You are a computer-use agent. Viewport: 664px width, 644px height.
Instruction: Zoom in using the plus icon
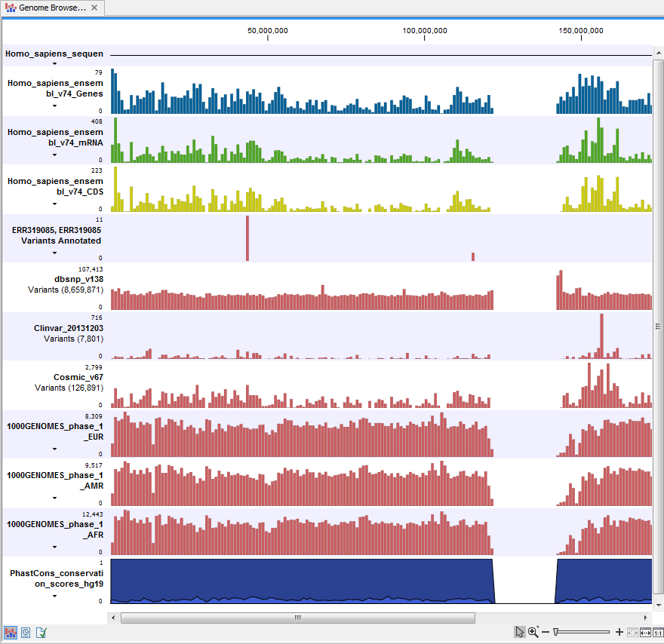tap(619, 632)
